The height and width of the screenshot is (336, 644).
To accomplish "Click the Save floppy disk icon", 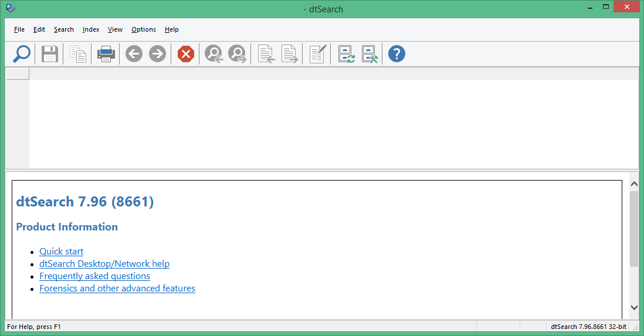I will click(50, 54).
